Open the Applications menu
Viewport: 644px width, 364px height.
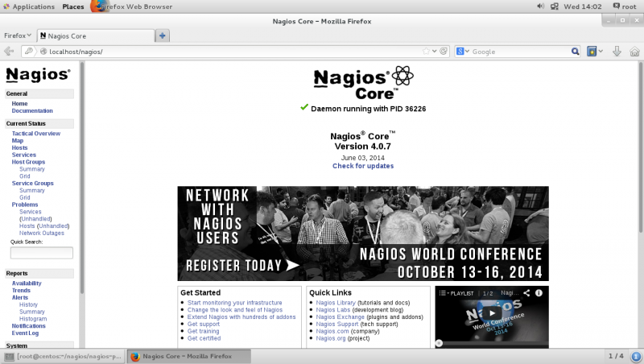click(x=27, y=6)
